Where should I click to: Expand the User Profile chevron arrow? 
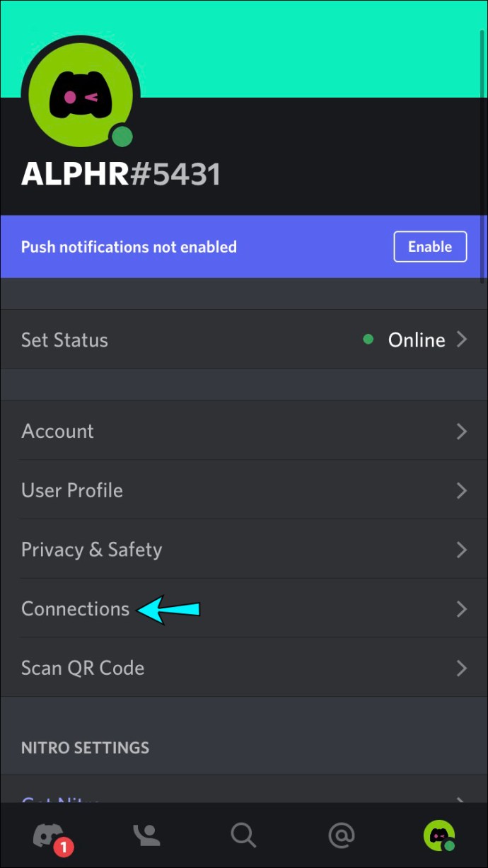(x=462, y=490)
